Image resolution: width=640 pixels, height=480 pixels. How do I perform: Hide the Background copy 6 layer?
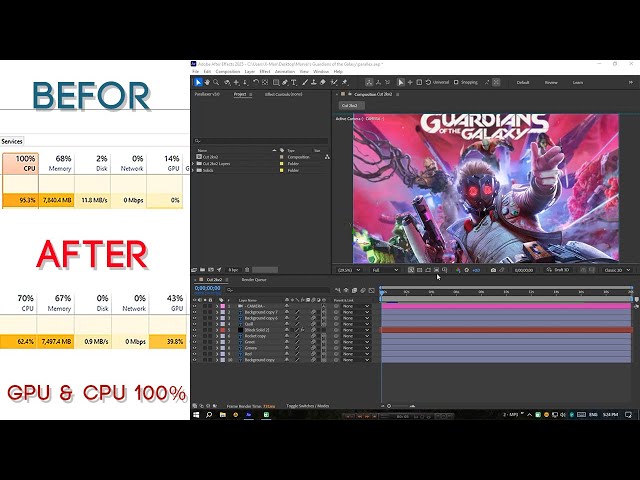(195, 318)
